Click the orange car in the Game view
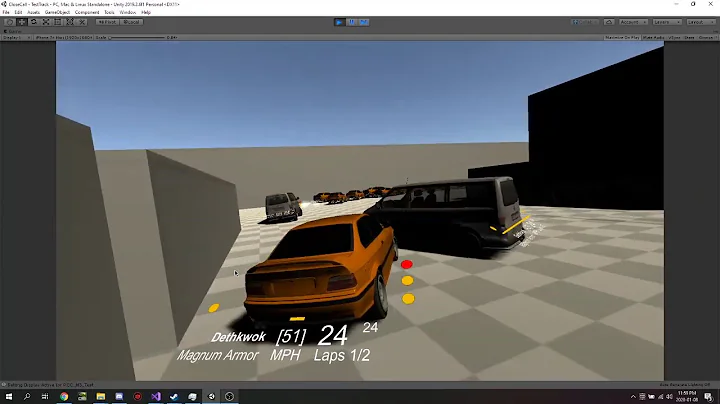The height and width of the screenshot is (404, 720). [x=321, y=267]
